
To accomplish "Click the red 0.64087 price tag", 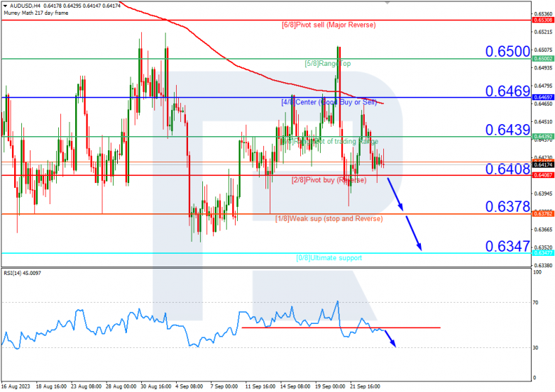I will click(x=543, y=175).
